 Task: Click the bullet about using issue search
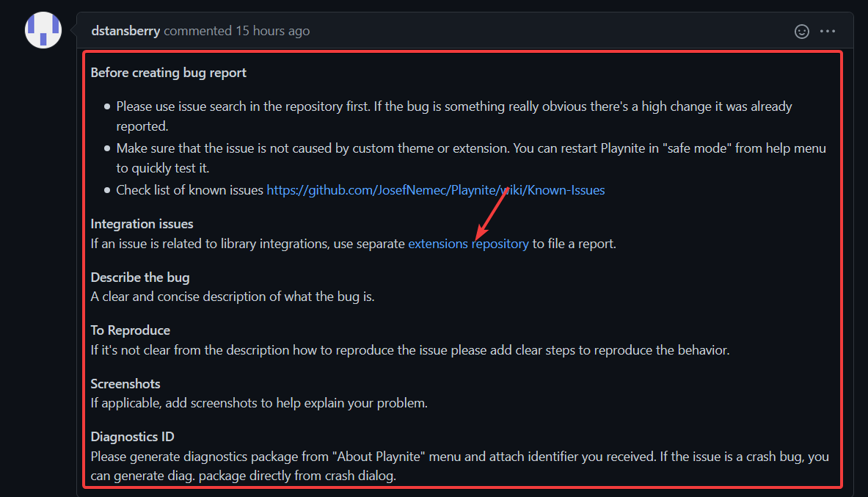[440, 106]
